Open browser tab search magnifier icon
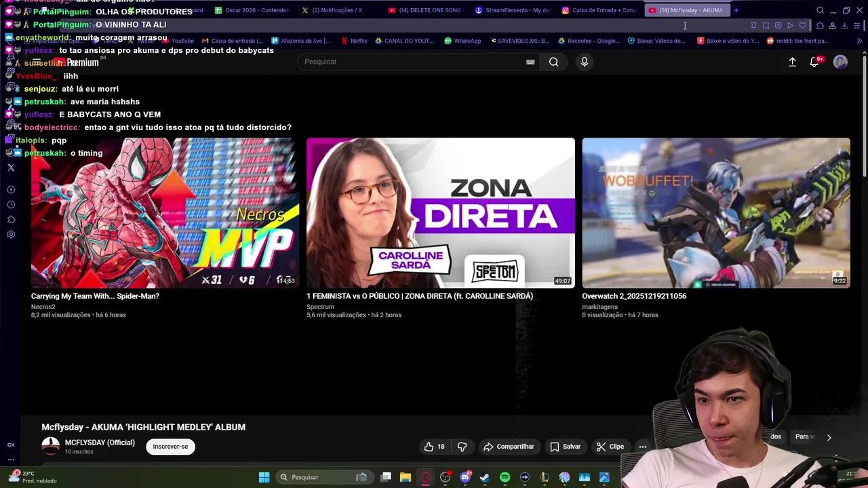This screenshot has width=868, height=488. pyautogui.click(x=820, y=10)
